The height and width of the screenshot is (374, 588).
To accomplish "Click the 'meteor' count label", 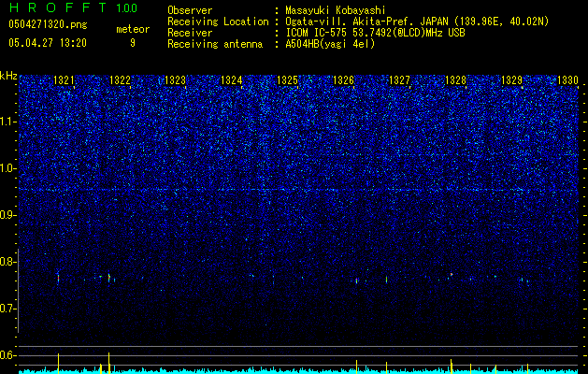I will pyautogui.click(x=133, y=29).
